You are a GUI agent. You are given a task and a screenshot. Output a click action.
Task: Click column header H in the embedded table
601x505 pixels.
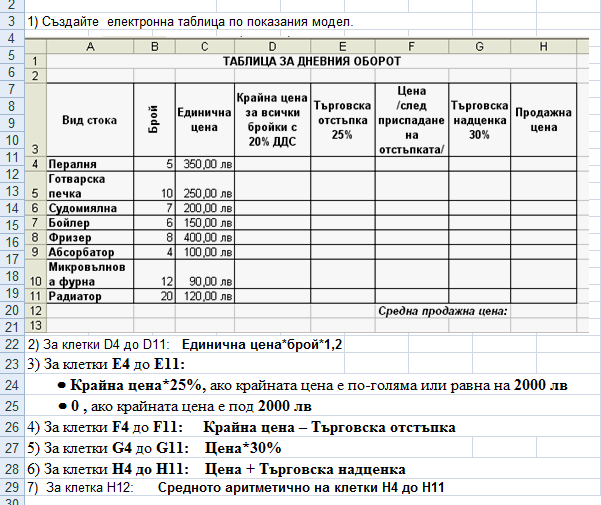click(x=544, y=46)
